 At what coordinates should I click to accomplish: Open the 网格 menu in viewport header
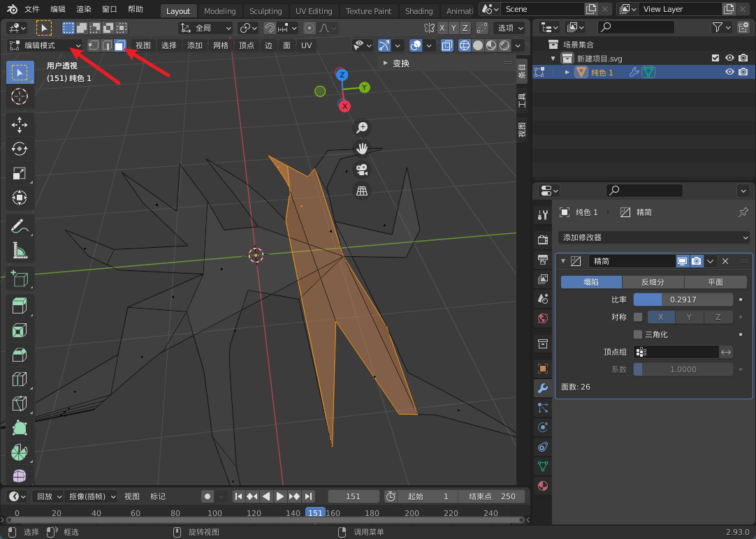[x=221, y=45]
